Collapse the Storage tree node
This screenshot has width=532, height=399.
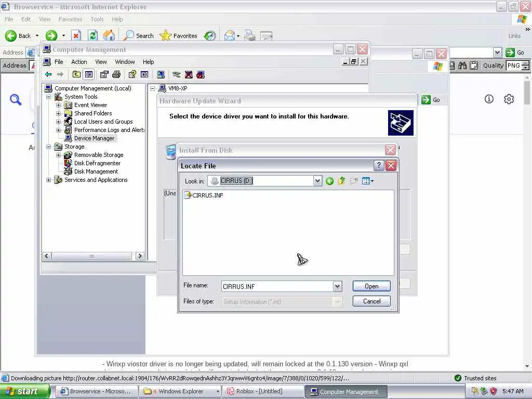[48, 147]
